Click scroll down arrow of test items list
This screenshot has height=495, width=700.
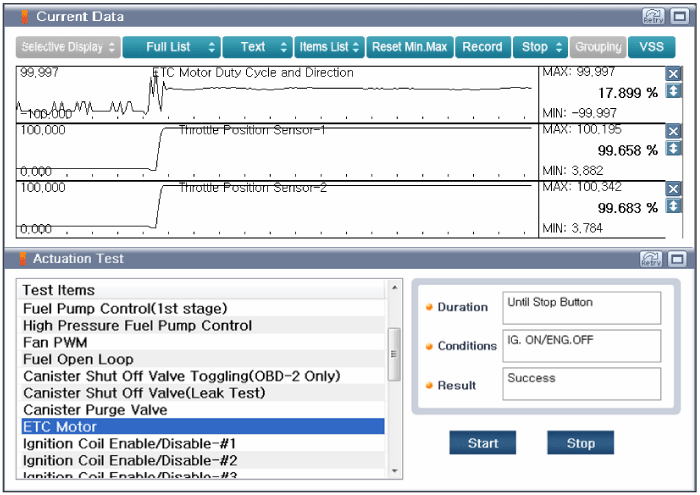(x=394, y=471)
